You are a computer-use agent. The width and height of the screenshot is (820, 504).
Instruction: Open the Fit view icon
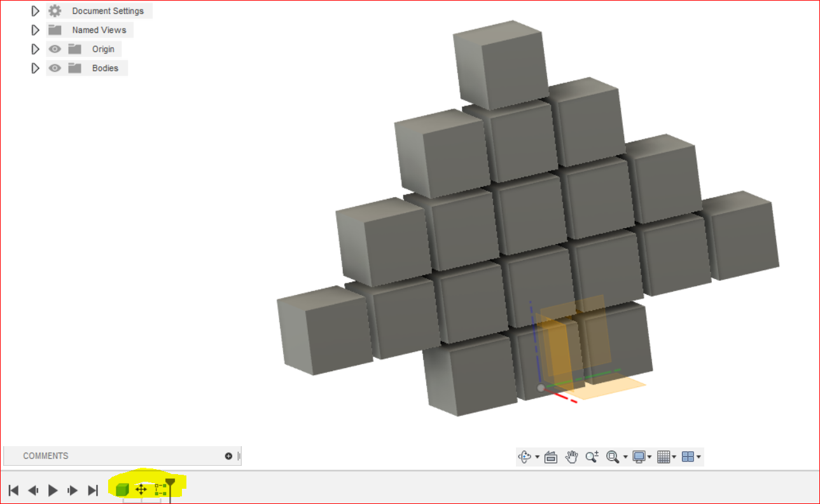coord(613,456)
